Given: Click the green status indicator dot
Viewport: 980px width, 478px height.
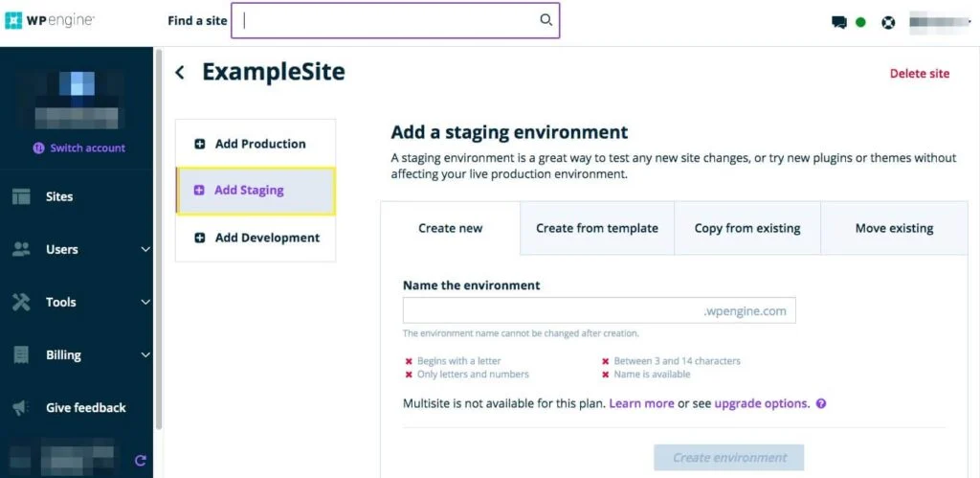Looking at the screenshot, I should tap(860, 23).
